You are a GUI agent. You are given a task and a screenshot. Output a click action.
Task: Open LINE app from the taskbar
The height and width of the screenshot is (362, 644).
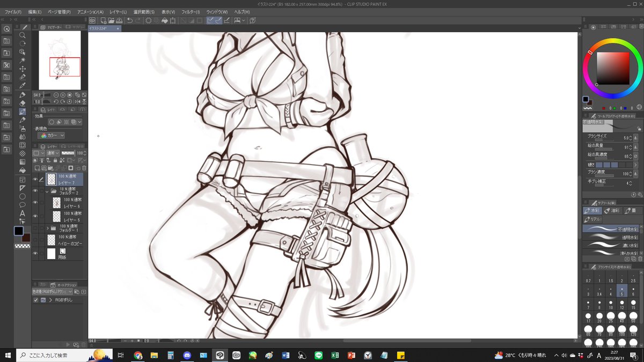(x=318, y=355)
